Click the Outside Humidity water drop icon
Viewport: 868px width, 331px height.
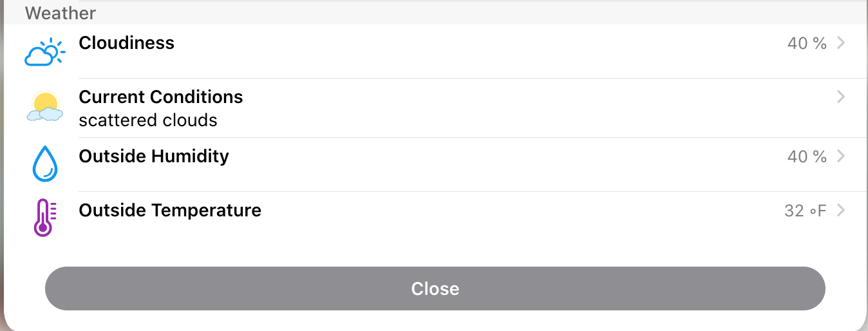tap(44, 164)
